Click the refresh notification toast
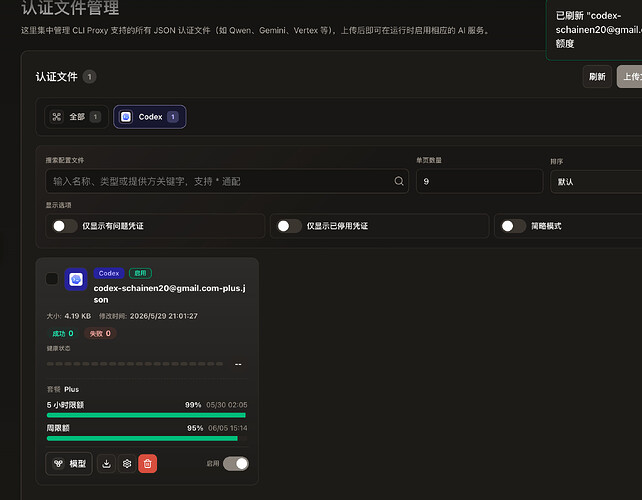This screenshot has height=500, width=642. tap(594, 30)
